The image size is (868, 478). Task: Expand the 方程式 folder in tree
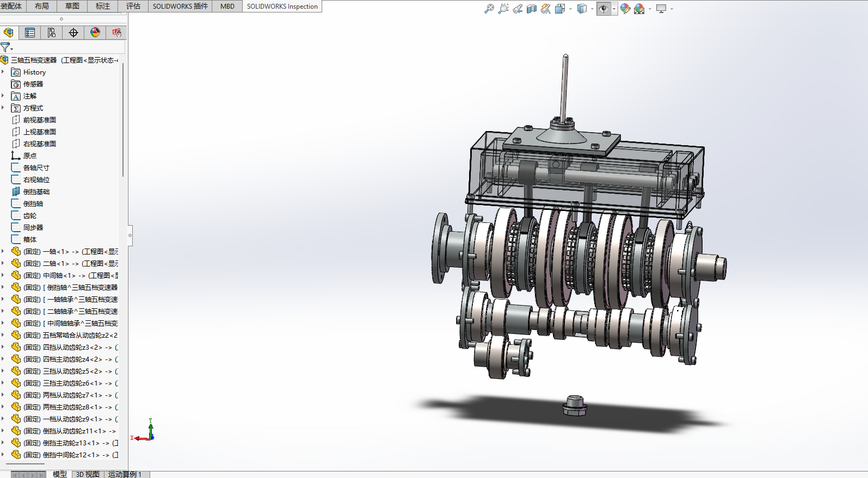3,108
